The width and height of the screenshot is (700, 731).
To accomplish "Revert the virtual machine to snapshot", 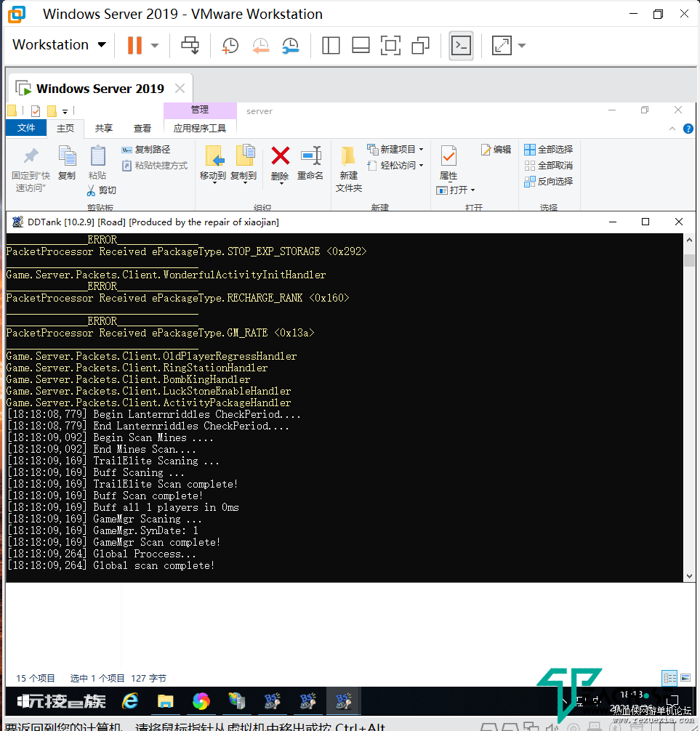I will click(x=261, y=45).
